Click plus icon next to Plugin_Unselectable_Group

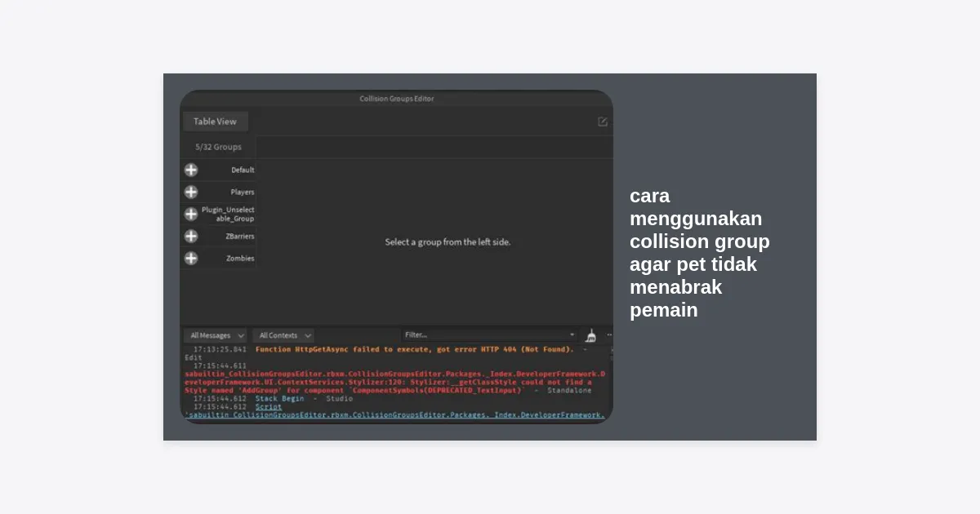pos(191,214)
